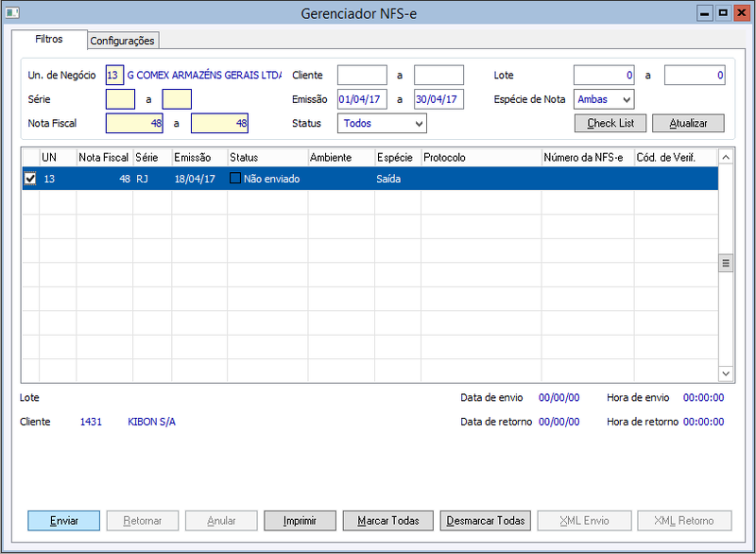The width and height of the screenshot is (756, 554).
Task: Click Desmarcar Todas button
Action: pyautogui.click(x=486, y=521)
